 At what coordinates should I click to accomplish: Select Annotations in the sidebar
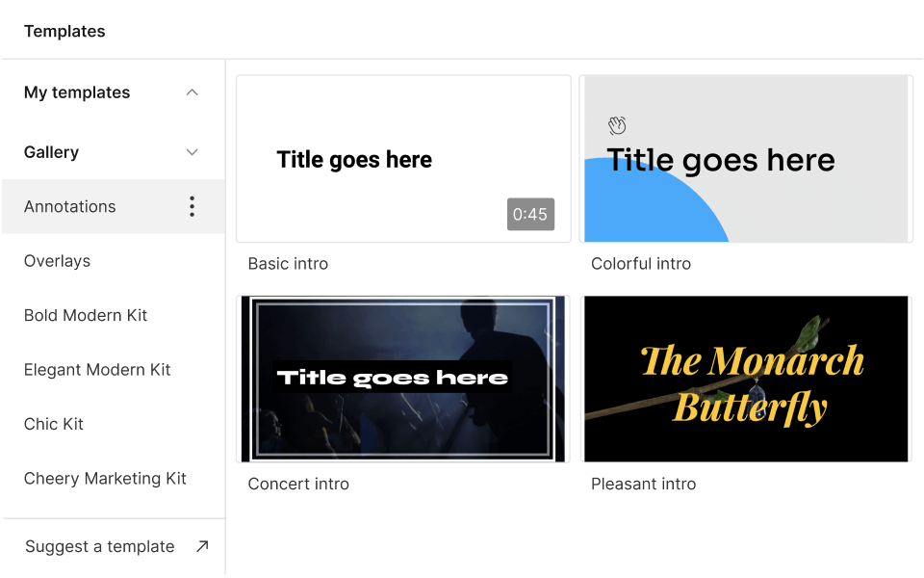coord(69,206)
